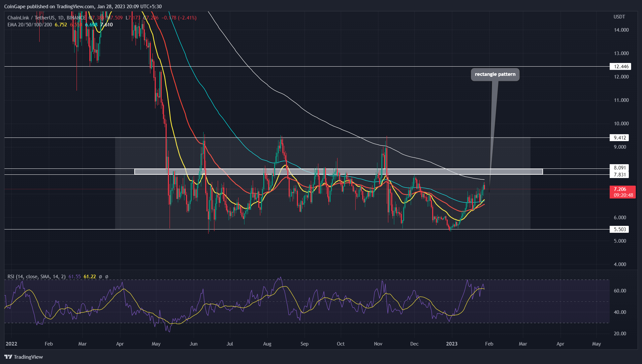Click the RSI (14, close, SMA, 14, 2) legend
Image resolution: width=642 pixels, height=364 pixels.
(x=37, y=277)
